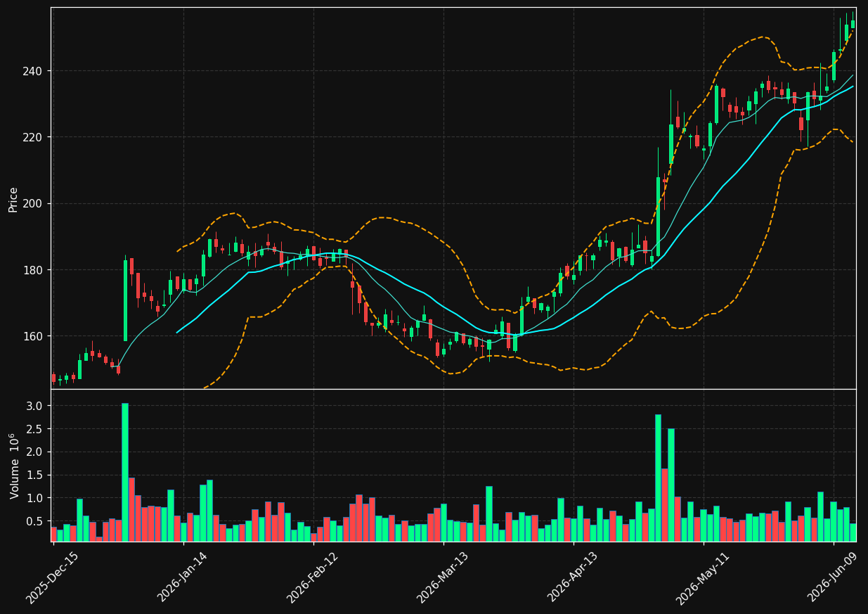This screenshot has height=614, width=868.
Task: Select the 2026-Jun-09 date label
Action: pos(834,577)
